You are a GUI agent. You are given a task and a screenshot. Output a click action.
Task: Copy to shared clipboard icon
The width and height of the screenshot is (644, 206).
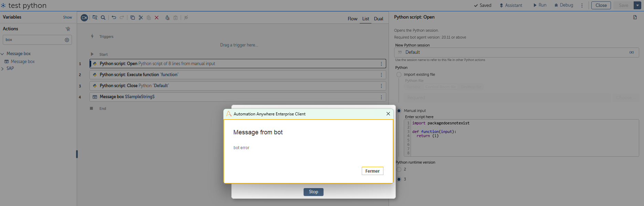click(167, 18)
